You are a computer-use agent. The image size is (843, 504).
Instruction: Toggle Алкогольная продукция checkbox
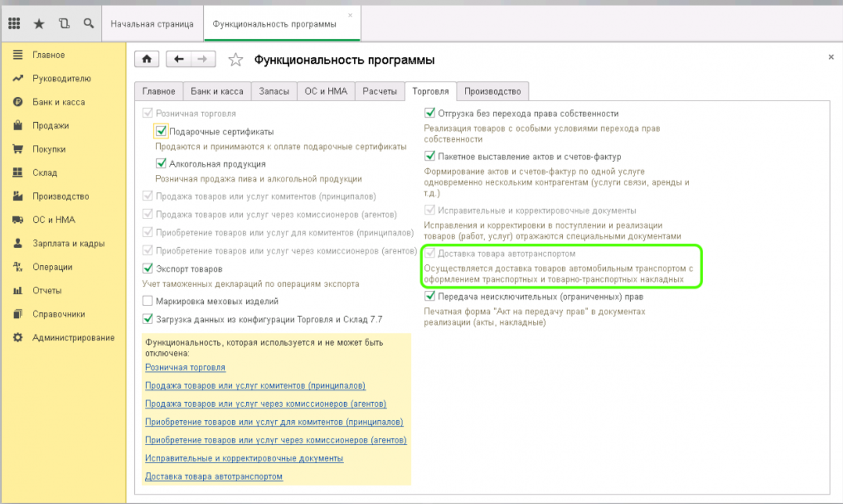coord(161,163)
